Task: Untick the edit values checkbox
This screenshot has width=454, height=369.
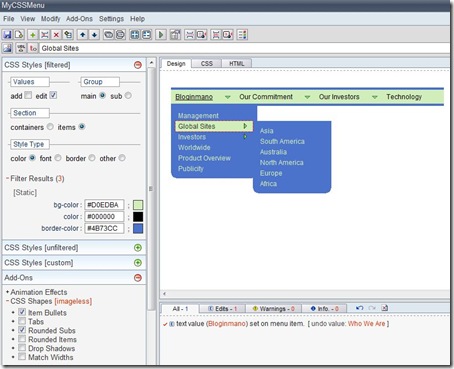Action: (53, 95)
